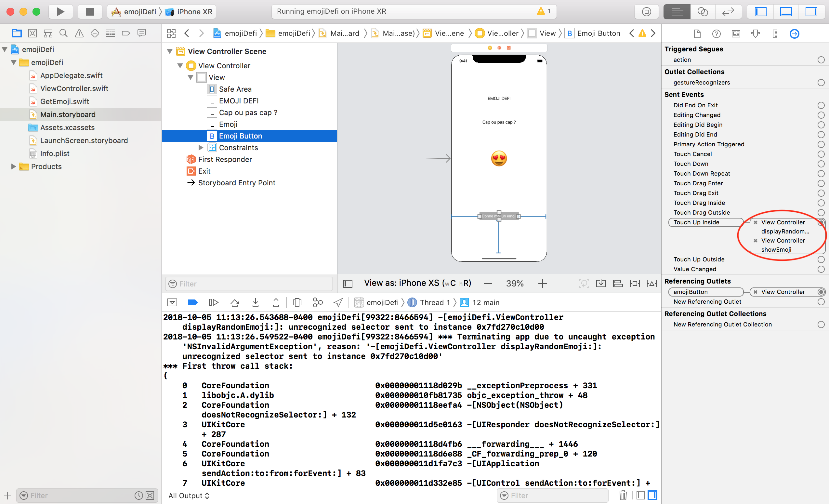The width and height of the screenshot is (829, 504).
Task: Click the Inspectors panel toggle icon
Action: click(x=812, y=11)
